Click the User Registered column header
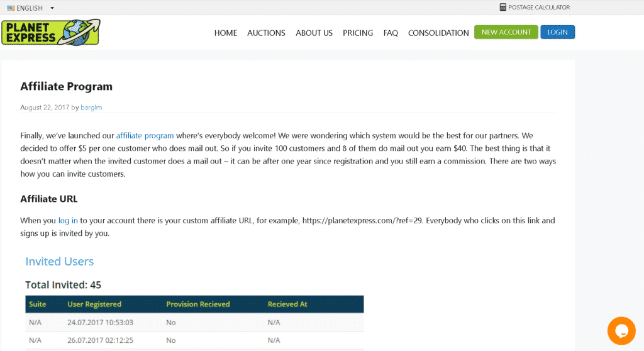This screenshot has height=351, width=644. tap(94, 304)
